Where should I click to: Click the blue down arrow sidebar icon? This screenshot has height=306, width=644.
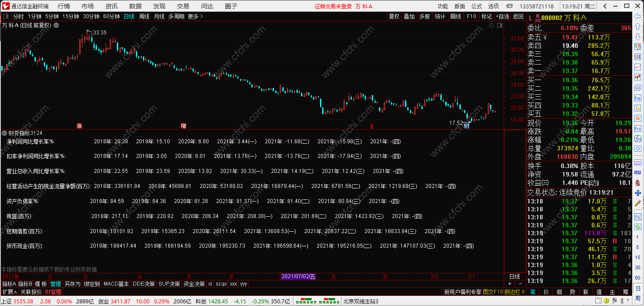click(638, 36)
